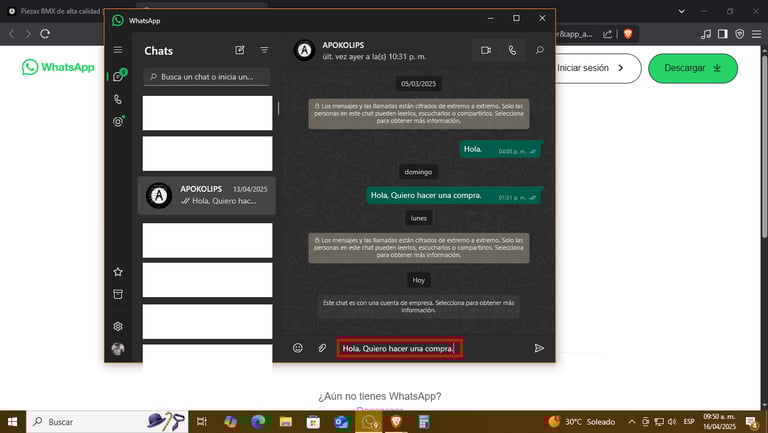Viewport: 768px width, 433px height.
Task: Click the 'lunes' date label
Action: [x=419, y=218]
